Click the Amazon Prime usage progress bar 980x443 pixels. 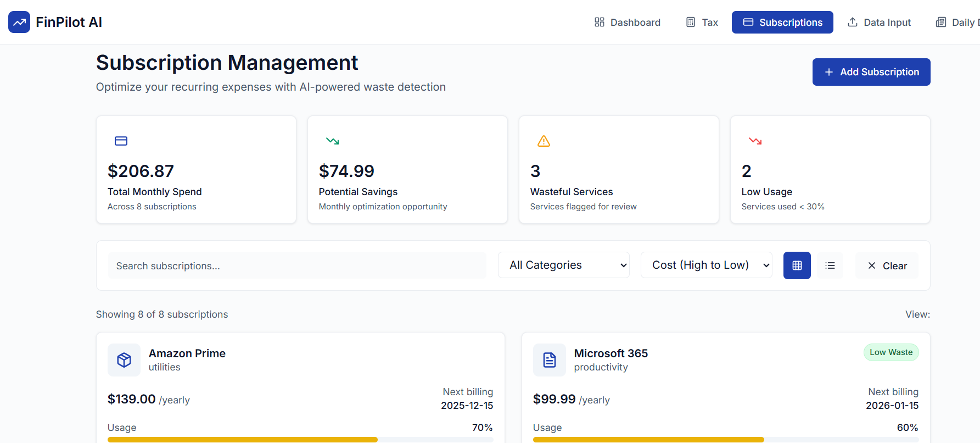pyautogui.click(x=300, y=439)
